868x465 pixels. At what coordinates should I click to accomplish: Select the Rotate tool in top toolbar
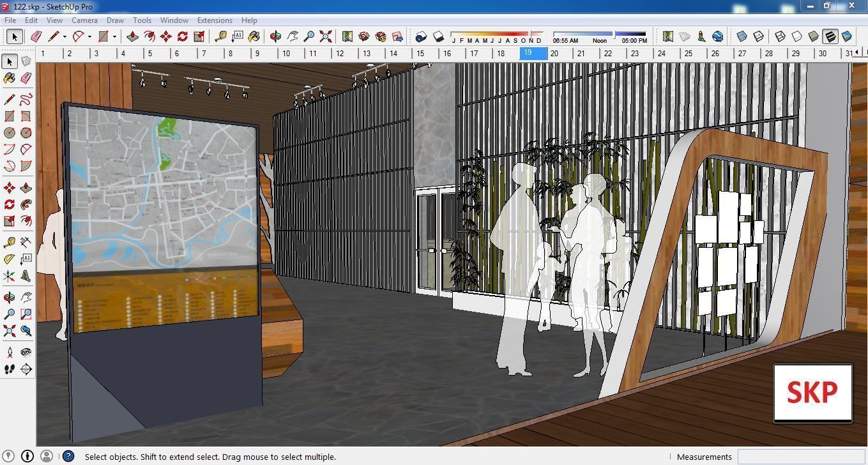click(x=183, y=36)
